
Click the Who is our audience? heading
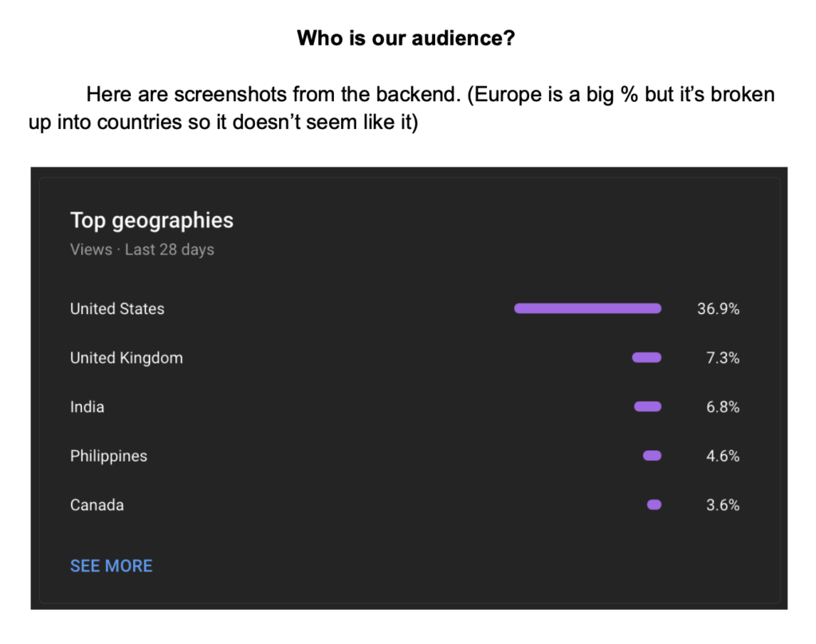coord(406,38)
